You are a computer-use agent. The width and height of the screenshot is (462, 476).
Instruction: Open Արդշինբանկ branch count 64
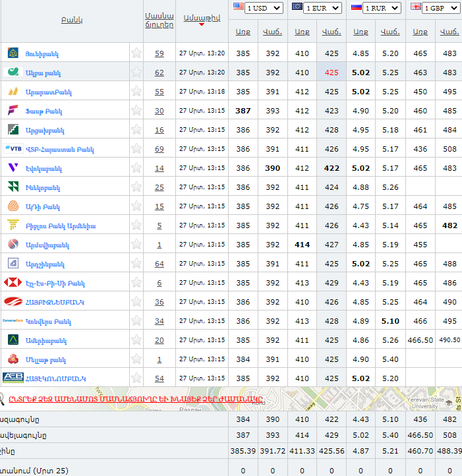[159, 264]
